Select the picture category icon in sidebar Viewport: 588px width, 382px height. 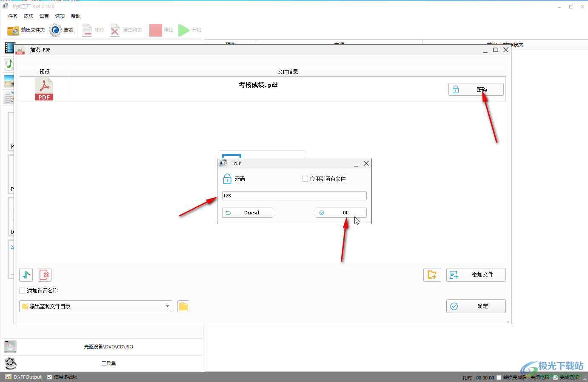point(9,81)
